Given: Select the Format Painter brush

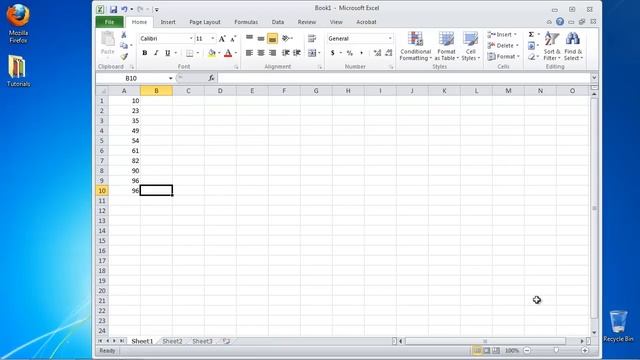Looking at the screenshot, I should (124, 56).
